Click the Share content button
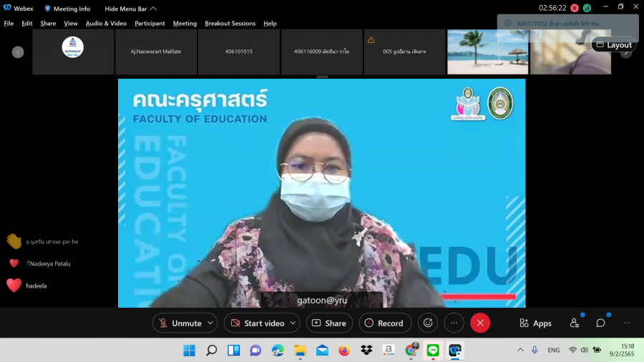The width and height of the screenshot is (644, 362). [329, 323]
